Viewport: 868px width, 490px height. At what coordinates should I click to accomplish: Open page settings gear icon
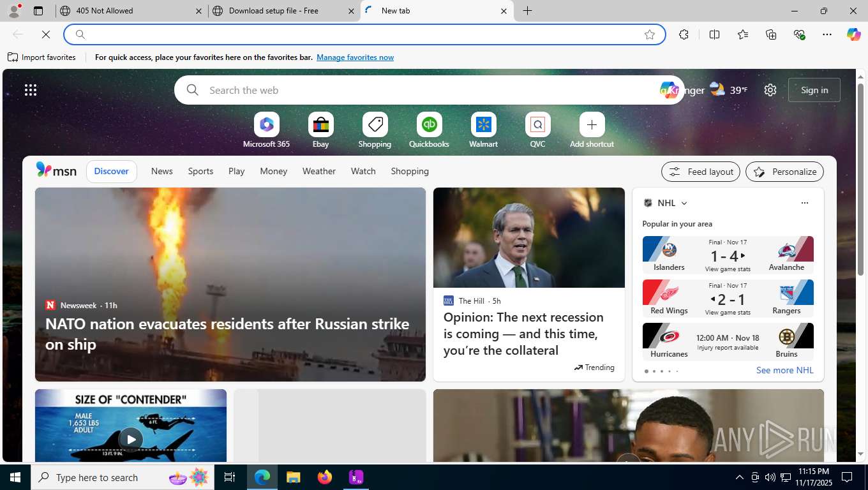click(x=770, y=90)
